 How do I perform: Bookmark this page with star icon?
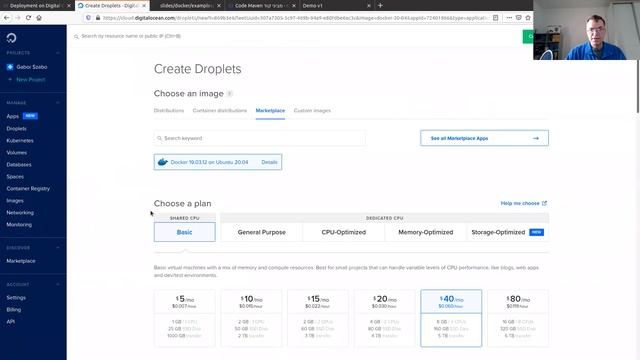click(528, 18)
